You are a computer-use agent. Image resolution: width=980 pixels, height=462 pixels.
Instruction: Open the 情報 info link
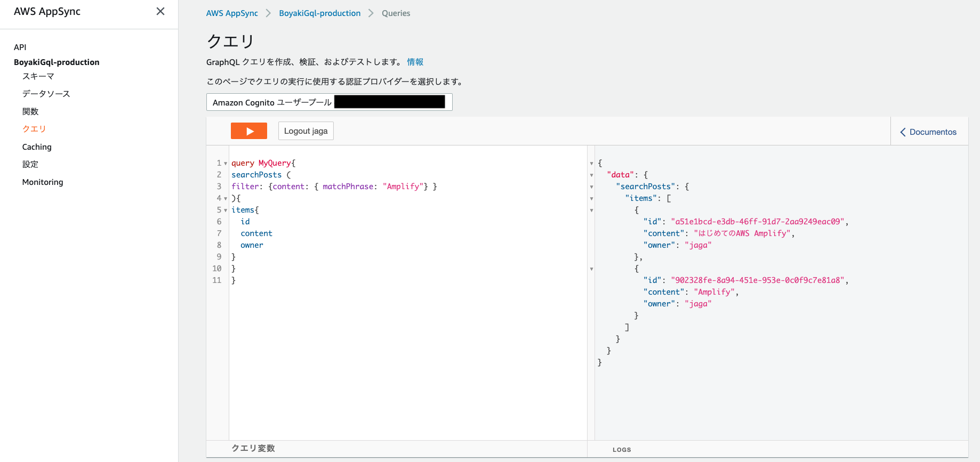415,62
